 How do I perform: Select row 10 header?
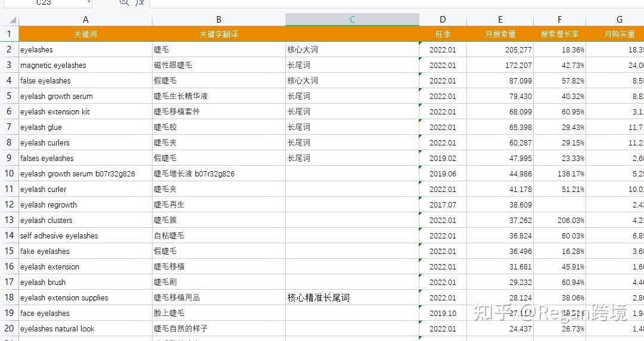[9, 173]
